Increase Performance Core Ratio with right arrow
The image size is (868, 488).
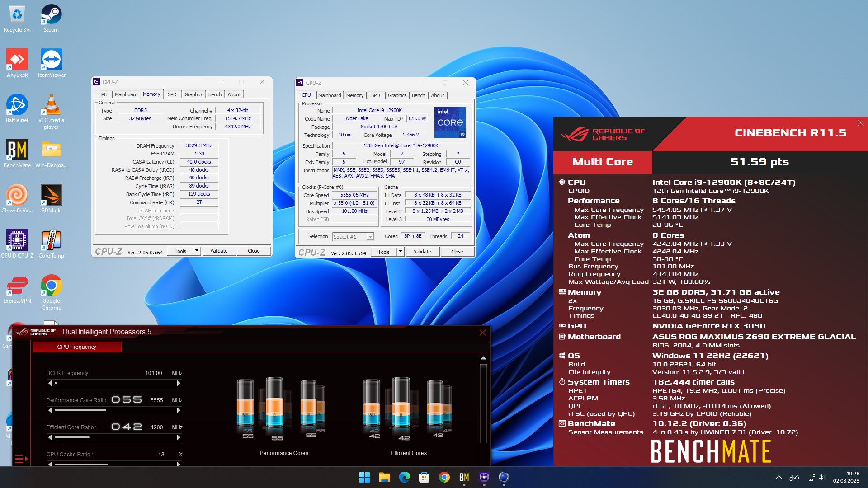pos(179,410)
